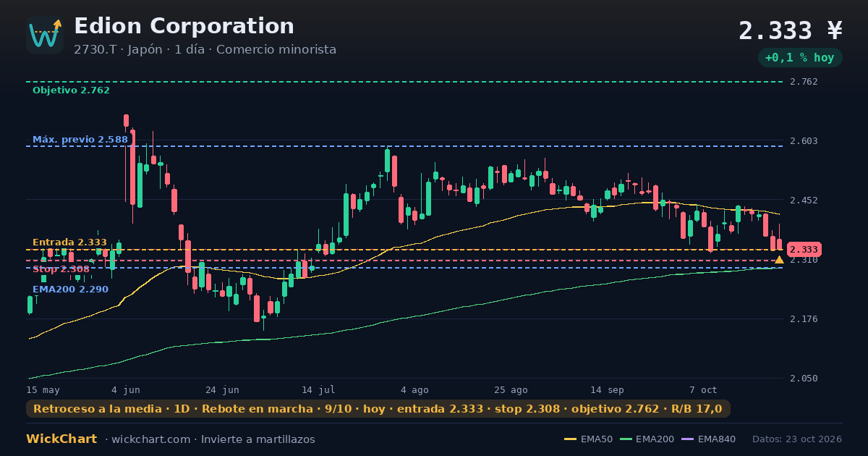Click the Retroceso a la media summary banner
Screen dimensions: 868x456
coord(378,409)
